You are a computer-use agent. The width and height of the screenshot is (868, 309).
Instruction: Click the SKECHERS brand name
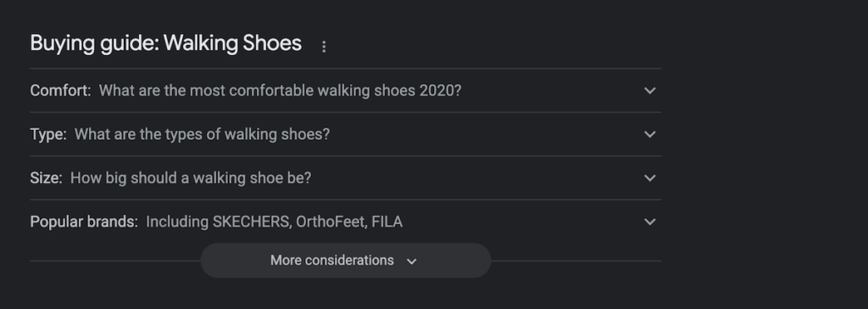pyautogui.click(x=252, y=222)
